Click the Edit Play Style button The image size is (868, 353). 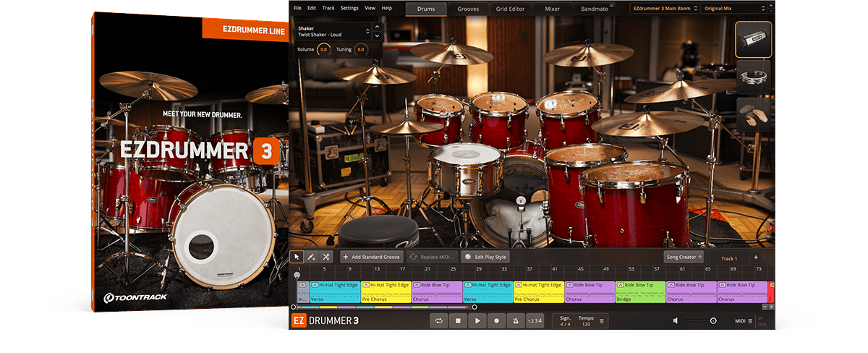(x=486, y=257)
